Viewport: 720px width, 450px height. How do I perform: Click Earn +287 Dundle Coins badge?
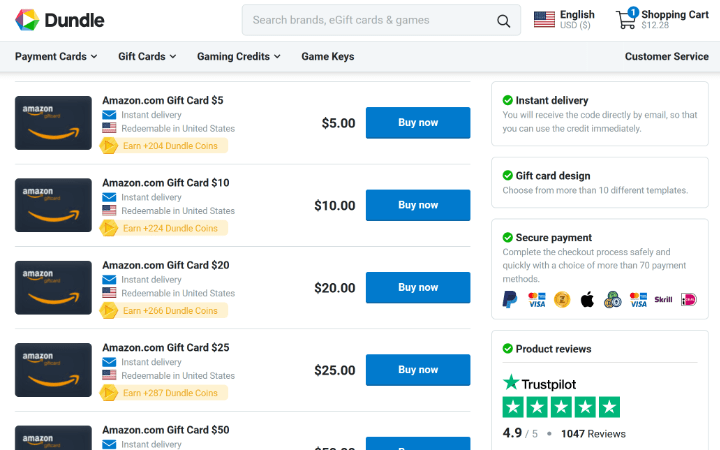[x=164, y=393]
